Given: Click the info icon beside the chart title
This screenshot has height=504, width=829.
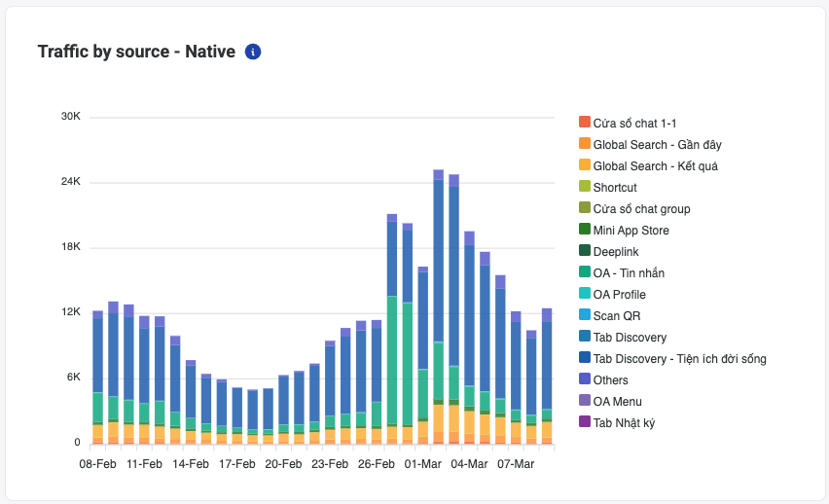Looking at the screenshot, I should [253, 52].
